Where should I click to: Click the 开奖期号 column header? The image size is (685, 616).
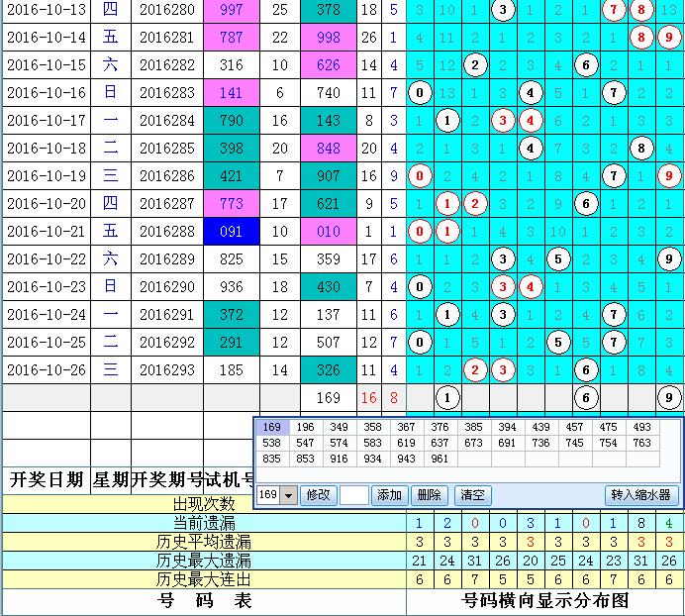point(167,480)
